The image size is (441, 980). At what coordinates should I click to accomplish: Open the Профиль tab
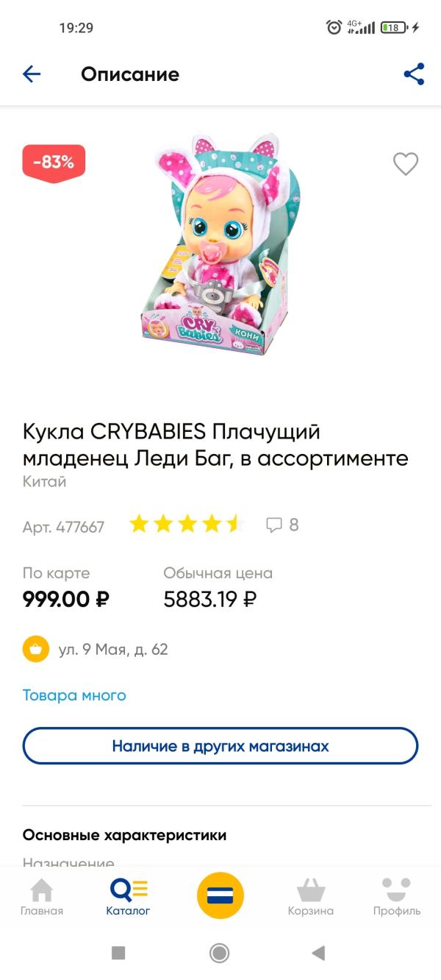pos(397,898)
